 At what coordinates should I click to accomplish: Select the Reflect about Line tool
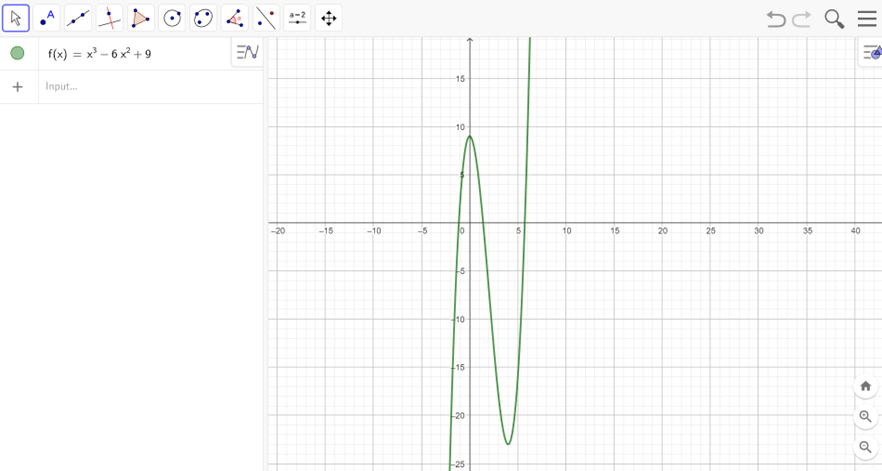266,18
